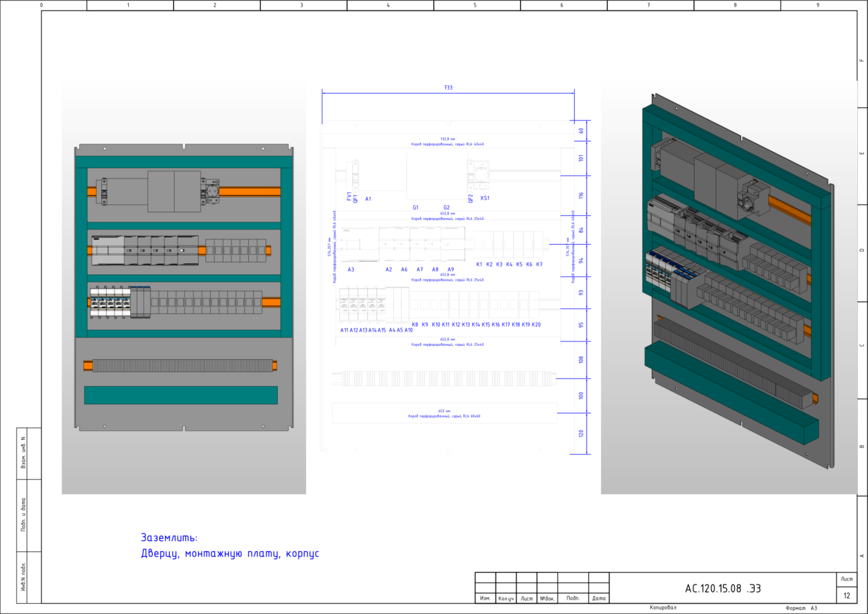The width and height of the screenshot is (868, 614).
Task: Select the A3 controller label
Action: coord(351,269)
